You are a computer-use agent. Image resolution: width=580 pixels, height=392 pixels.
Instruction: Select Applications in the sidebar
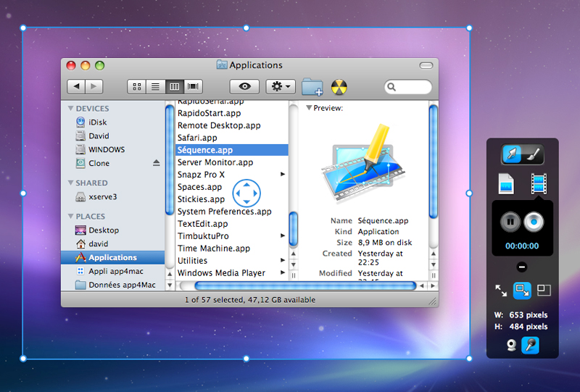tap(113, 257)
